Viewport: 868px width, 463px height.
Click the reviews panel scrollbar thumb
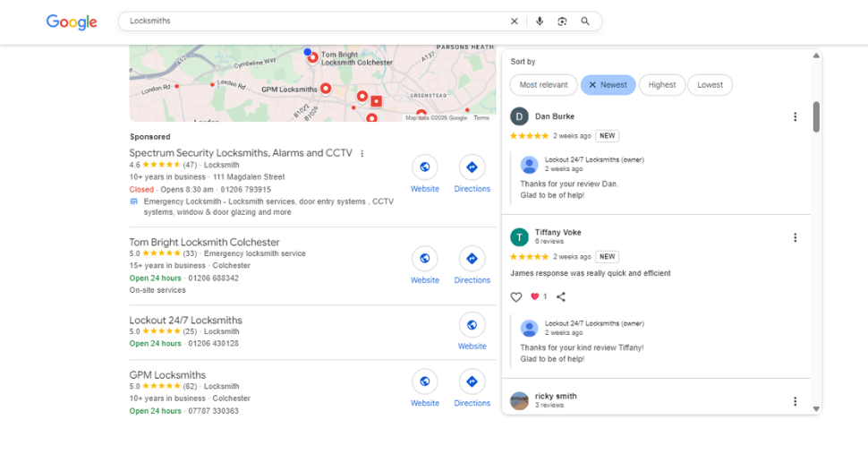pyautogui.click(x=816, y=116)
